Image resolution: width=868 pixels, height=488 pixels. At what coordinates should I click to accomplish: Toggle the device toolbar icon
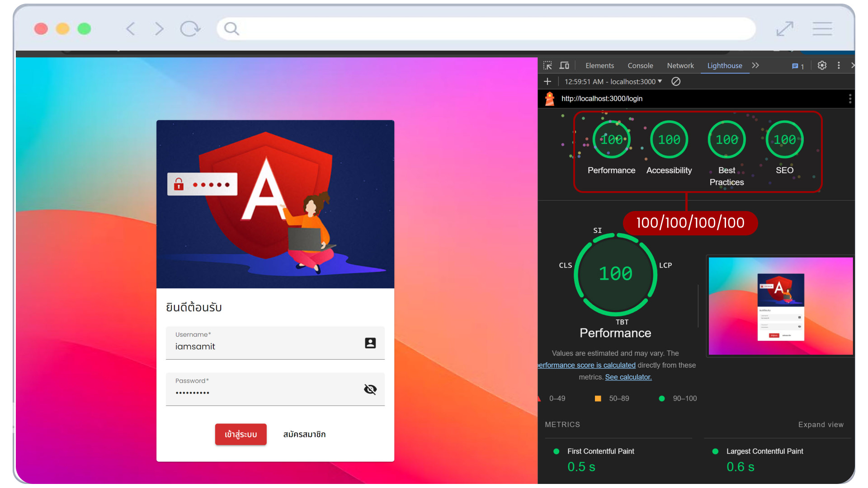tap(564, 66)
